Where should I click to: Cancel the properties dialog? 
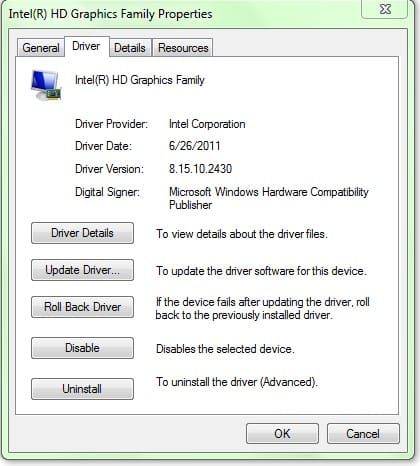pos(363,434)
